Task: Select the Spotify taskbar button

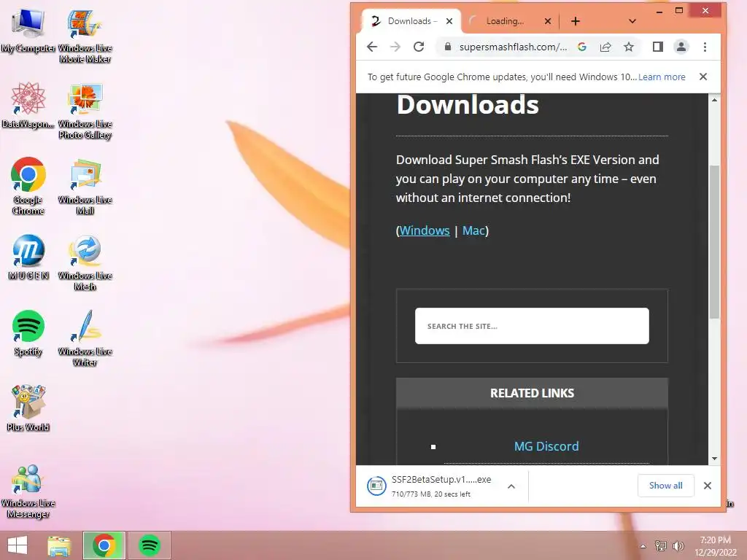Action: click(149, 545)
